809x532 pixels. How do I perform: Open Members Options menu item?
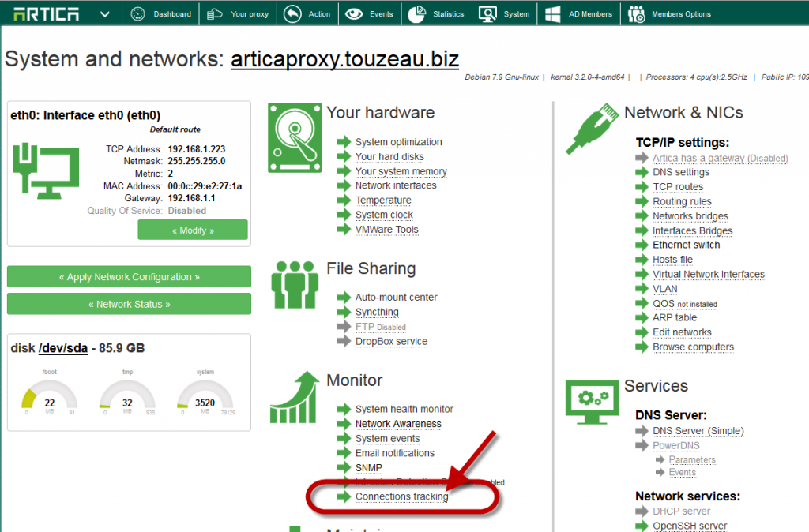pyautogui.click(x=681, y=14)
